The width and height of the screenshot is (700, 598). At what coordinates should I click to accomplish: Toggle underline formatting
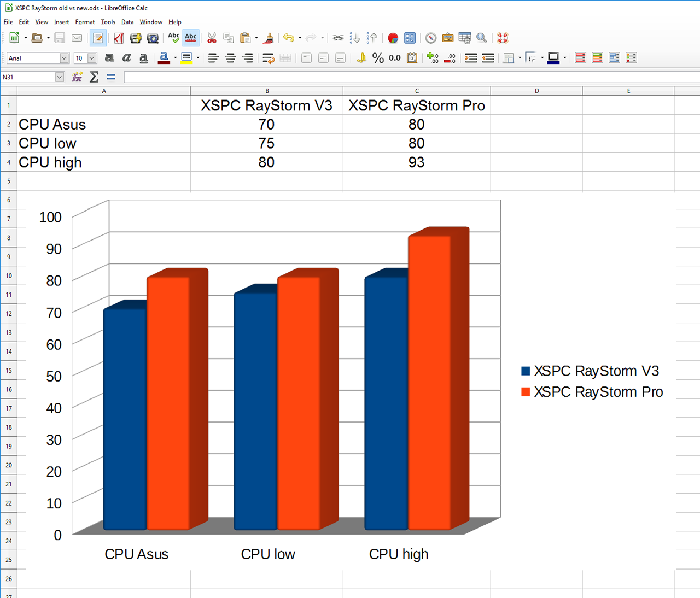click(143, 58)
